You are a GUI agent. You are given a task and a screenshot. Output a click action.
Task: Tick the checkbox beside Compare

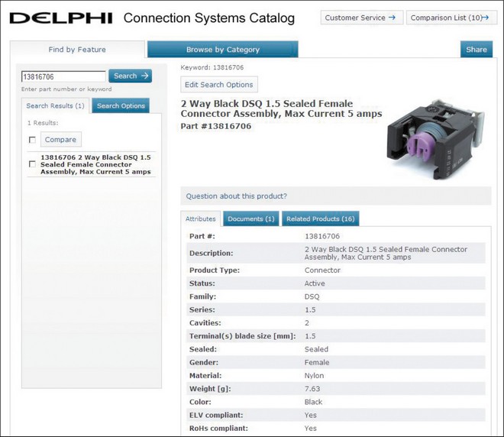32,140
